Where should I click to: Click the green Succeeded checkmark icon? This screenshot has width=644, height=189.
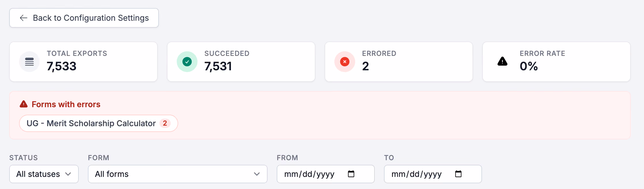(x=187, y=62)
